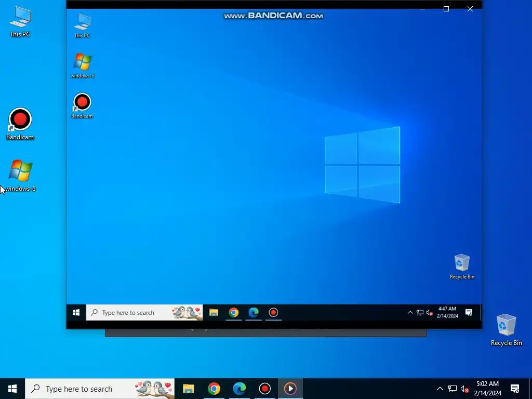532x399 pixels.
Task: Click Bandicam inside player window taskbar
Action: (x=273, y=312)
